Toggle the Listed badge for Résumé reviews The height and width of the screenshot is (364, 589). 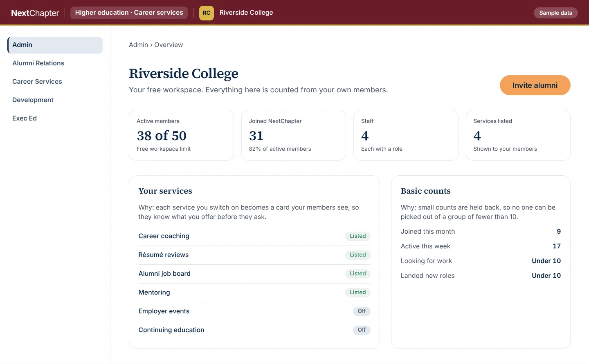(x=358, y=255)
